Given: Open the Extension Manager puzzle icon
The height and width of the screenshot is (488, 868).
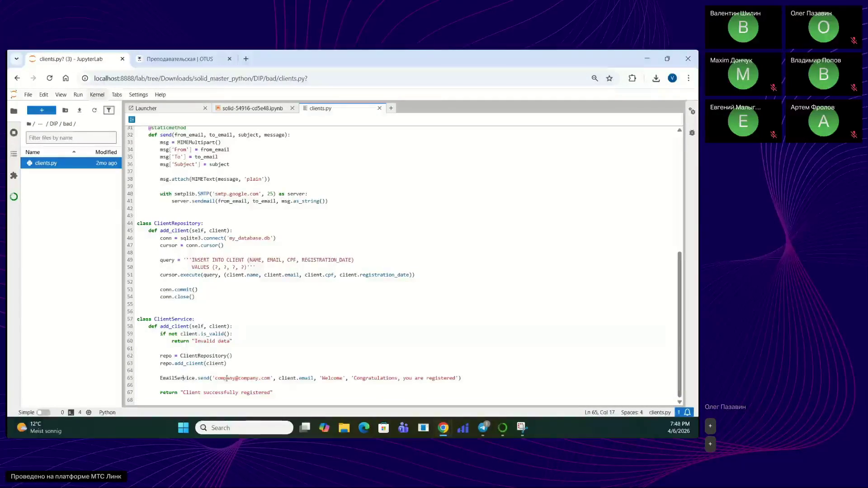Looking at the screenshot, I should [14, 175].
